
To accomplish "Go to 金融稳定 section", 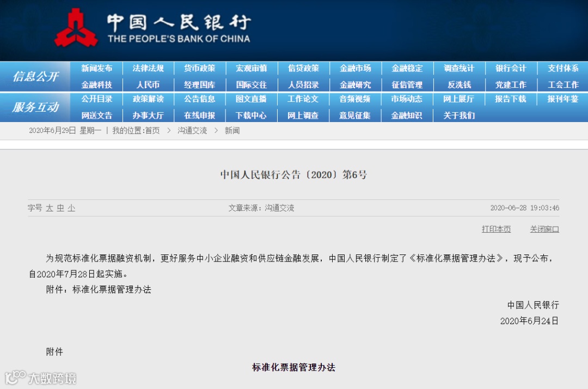I will [x=407, y=68].
